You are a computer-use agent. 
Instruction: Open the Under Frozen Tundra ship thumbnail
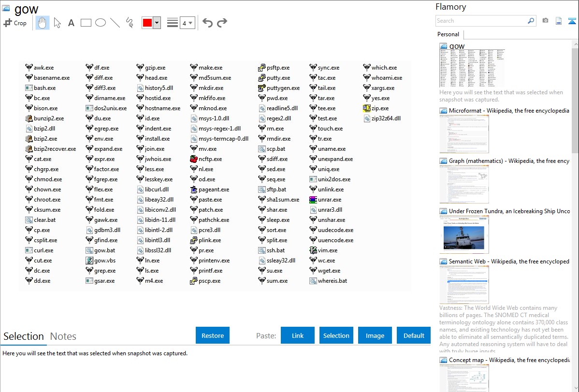point(464,234)
